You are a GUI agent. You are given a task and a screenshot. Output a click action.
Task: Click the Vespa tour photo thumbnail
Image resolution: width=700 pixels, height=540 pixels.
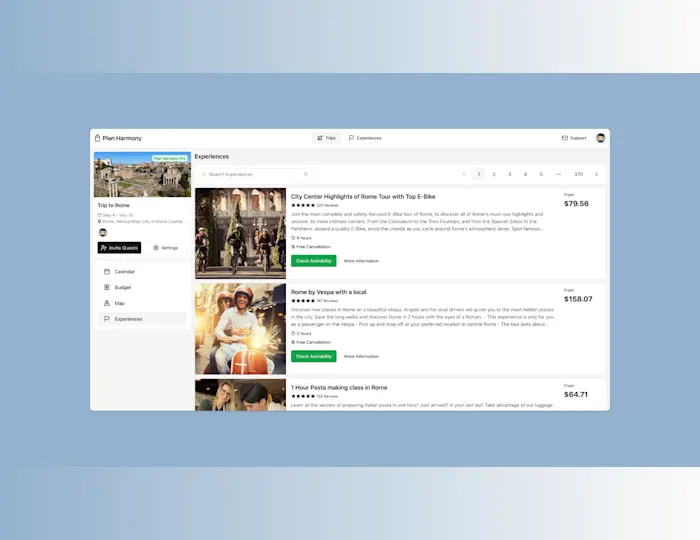click(x=241, y=329)
